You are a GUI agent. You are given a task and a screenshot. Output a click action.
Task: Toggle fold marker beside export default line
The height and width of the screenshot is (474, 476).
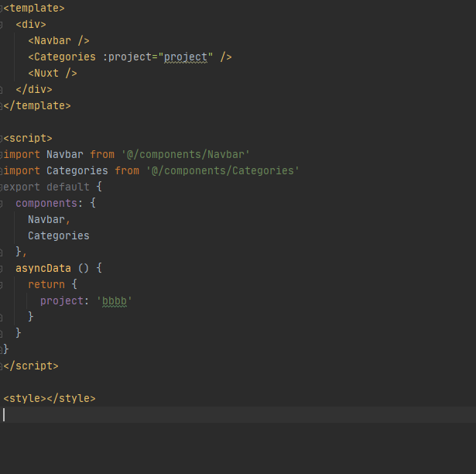pyautogui.click(x=1, y=187)
